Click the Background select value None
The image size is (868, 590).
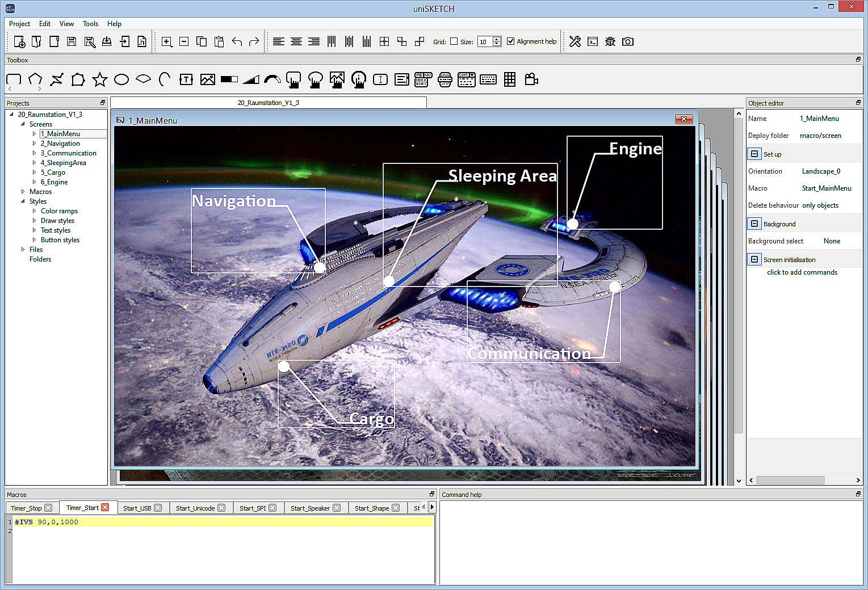[832, 241]
